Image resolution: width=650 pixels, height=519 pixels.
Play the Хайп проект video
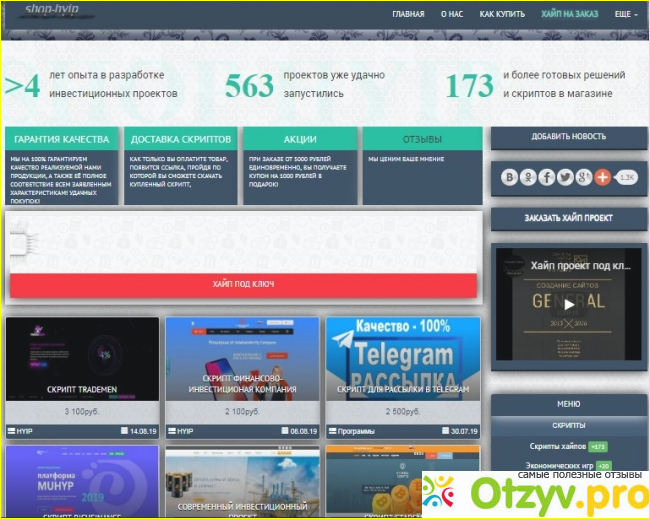[568, 304]
